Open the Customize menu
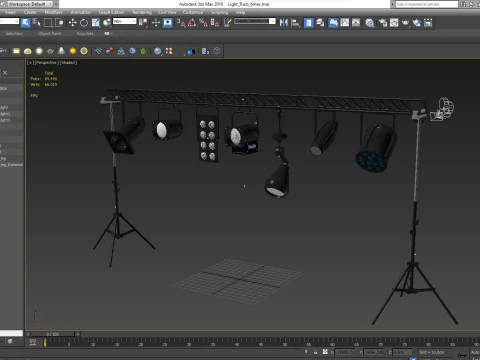 [193, 12]
